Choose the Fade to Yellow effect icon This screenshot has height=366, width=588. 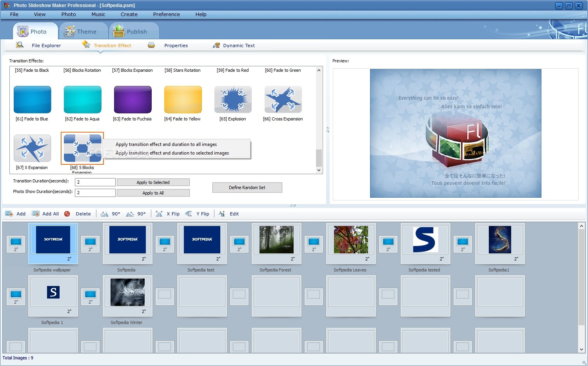point(183,100)
